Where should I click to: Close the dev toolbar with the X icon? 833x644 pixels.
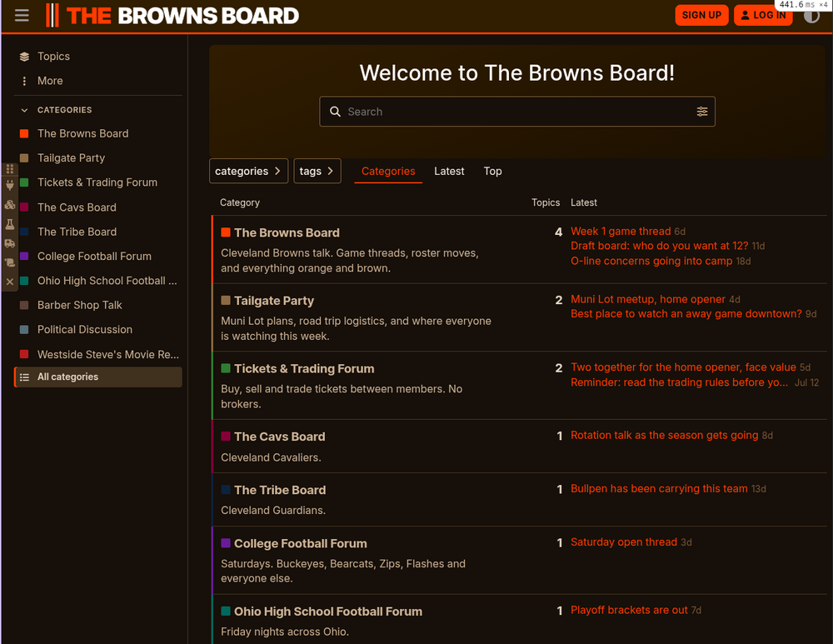(9, 282)
